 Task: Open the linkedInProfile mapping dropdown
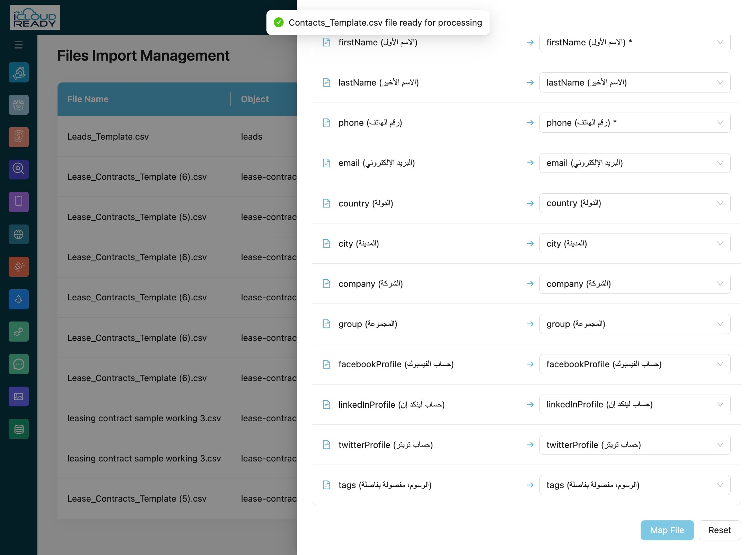635,404
